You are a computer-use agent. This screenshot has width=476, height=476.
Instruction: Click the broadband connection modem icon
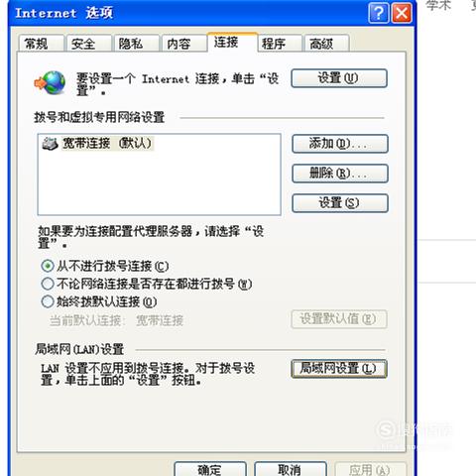click(x=50, y=144)
